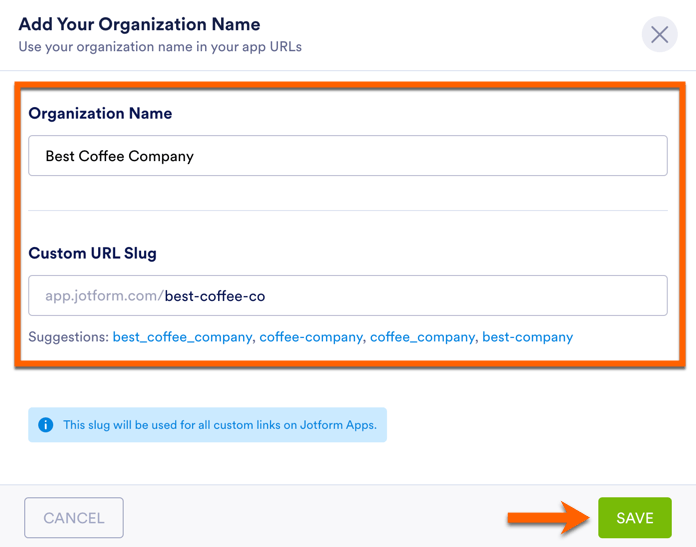This screenshot has width=696, height=547.
Task: Click the Suggestions label text
Action: click(68, 337)
